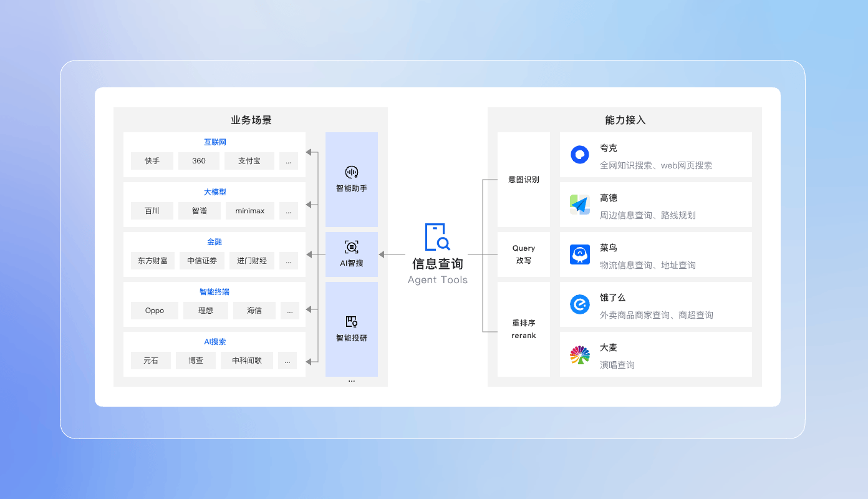Click the 金融 category heading

215,242
